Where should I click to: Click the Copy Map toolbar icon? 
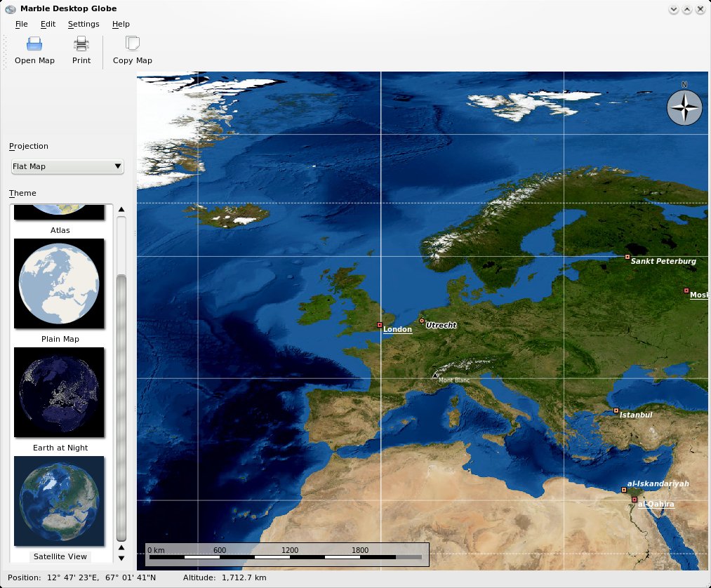(132, 44)
